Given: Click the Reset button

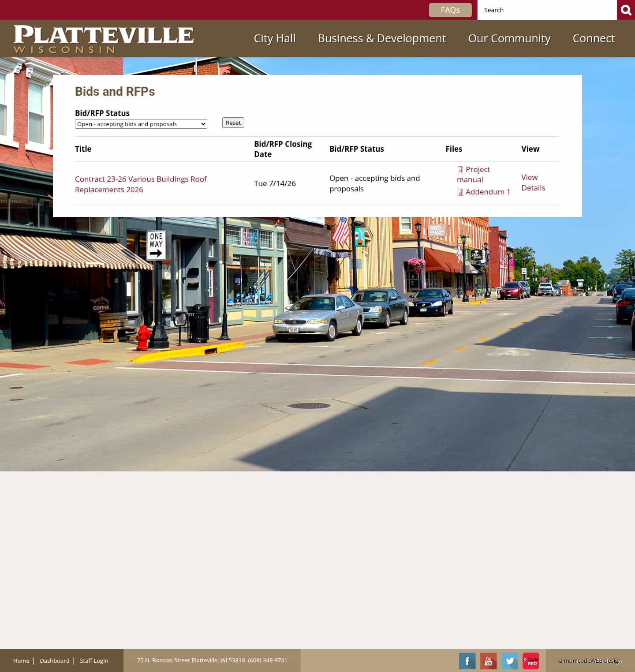Looking at the screenshot, I should [233, 123].
